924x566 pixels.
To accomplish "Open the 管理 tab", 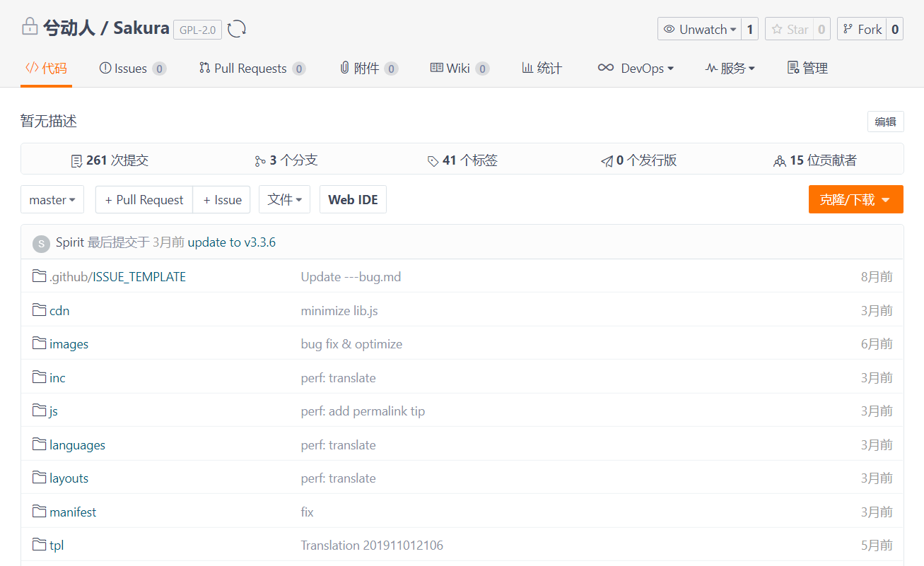I will (807, 68).
